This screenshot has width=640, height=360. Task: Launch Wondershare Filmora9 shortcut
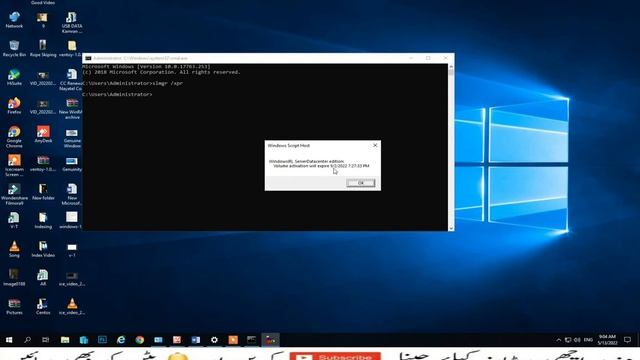14,193
